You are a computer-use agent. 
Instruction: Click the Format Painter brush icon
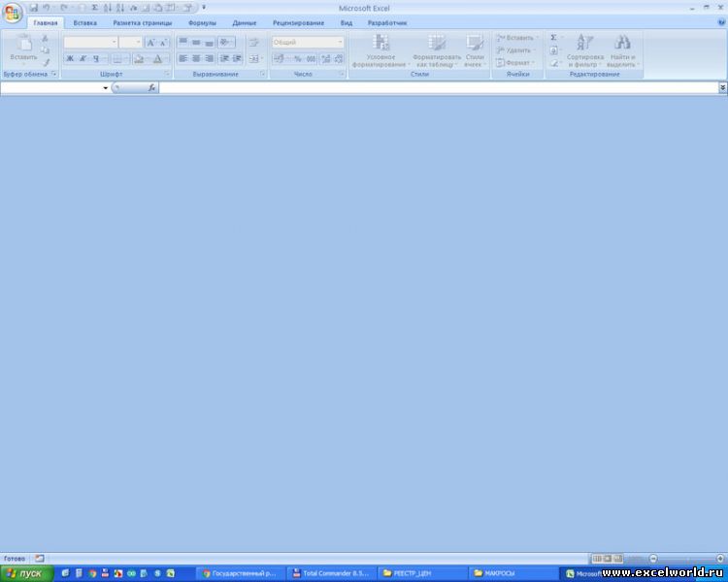(x=46, y=62)
